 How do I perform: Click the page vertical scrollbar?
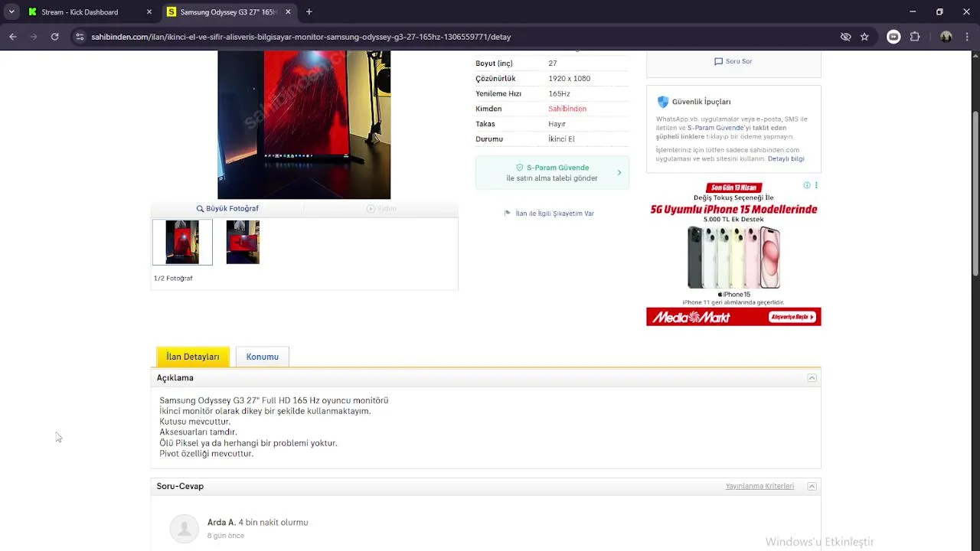[x=975, y=194]
